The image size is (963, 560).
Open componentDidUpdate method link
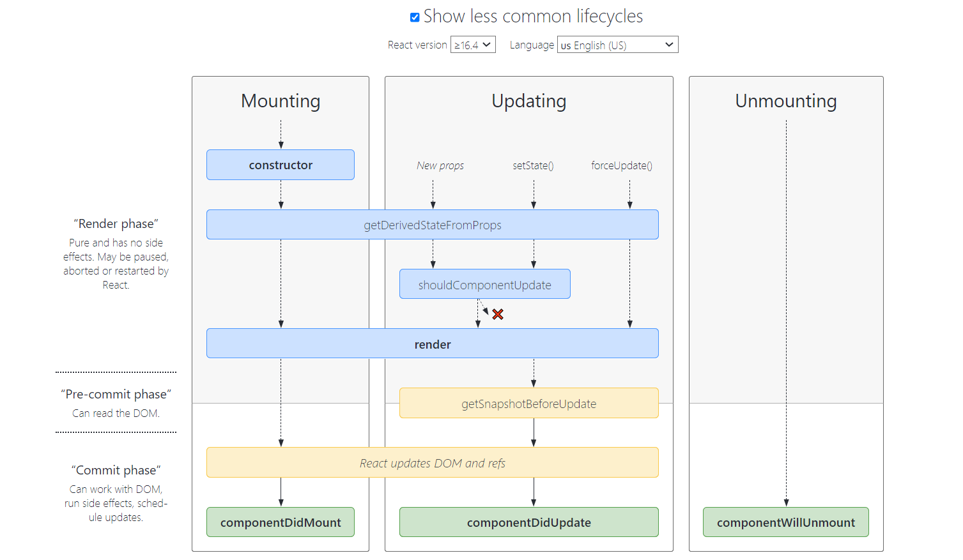(x=529, y=522)
